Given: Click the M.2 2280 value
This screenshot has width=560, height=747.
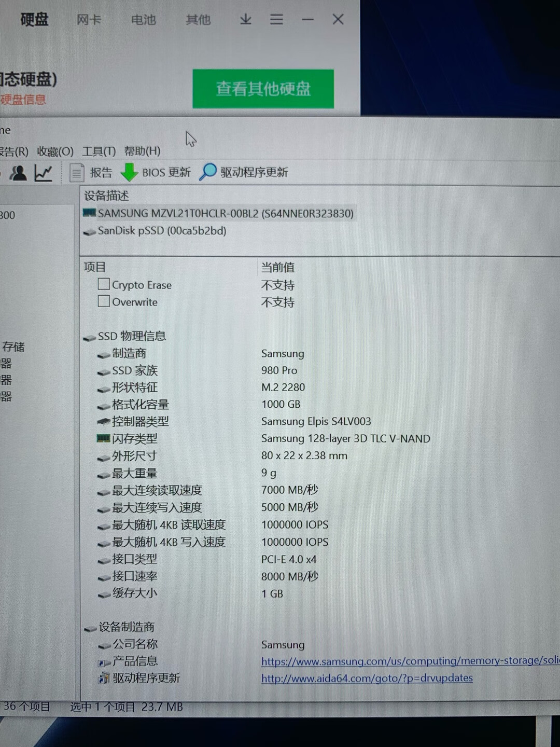Looking at the screenshot, I should pyautogui.click(x=283, y=388).
